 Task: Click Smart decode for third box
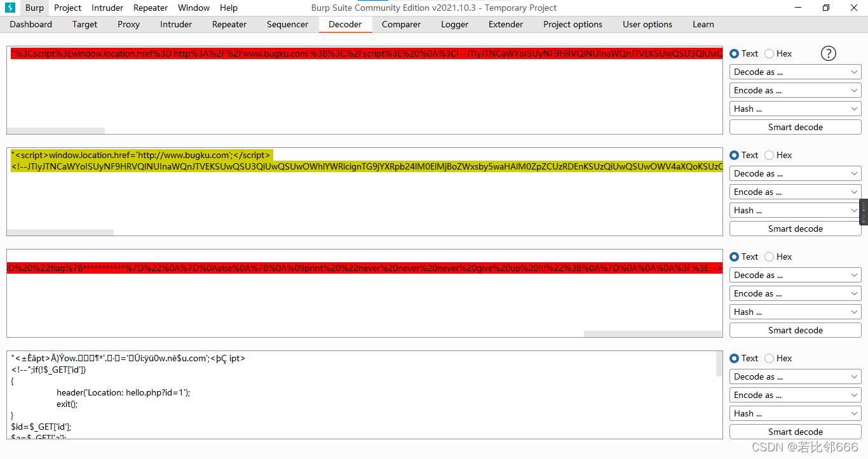pos(796,330)
